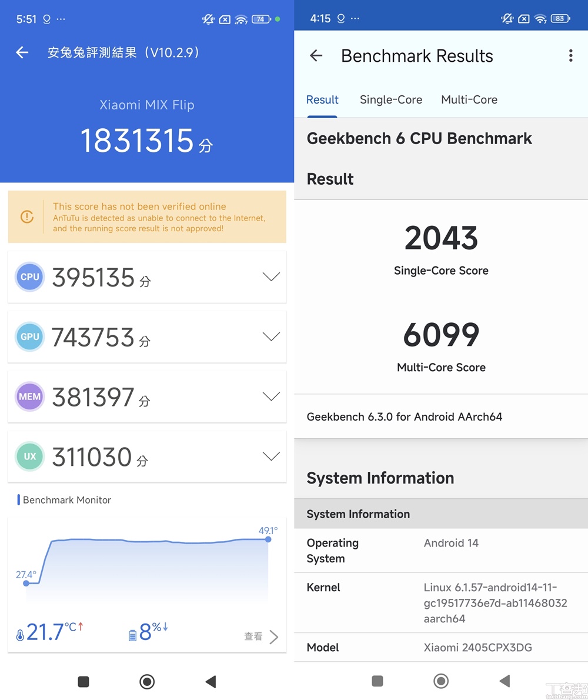Screen dimensions: 588x700
Task: Tap the battery 83 status icon
Action: tap(560, 18)
